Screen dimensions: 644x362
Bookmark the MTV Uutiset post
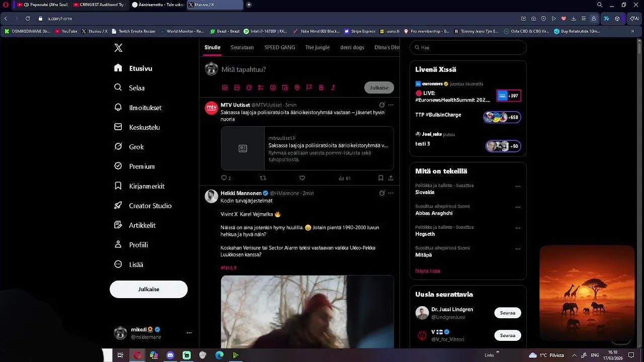pos(380,178)
